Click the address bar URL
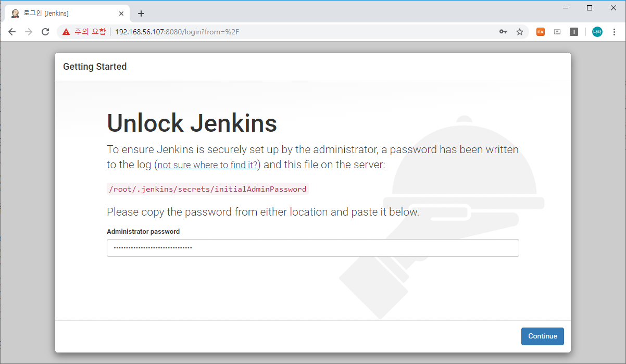The height and width of the screenshot is (364, 626). (177, 32)
